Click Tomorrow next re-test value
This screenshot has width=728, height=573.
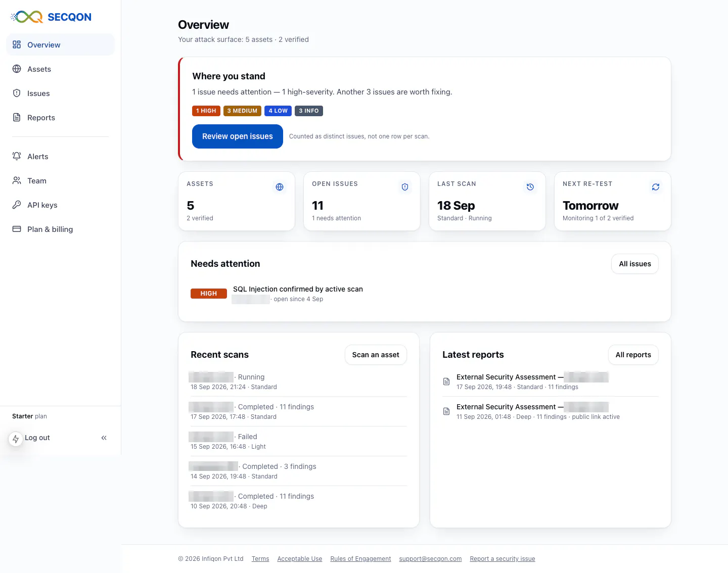[590, 206]
